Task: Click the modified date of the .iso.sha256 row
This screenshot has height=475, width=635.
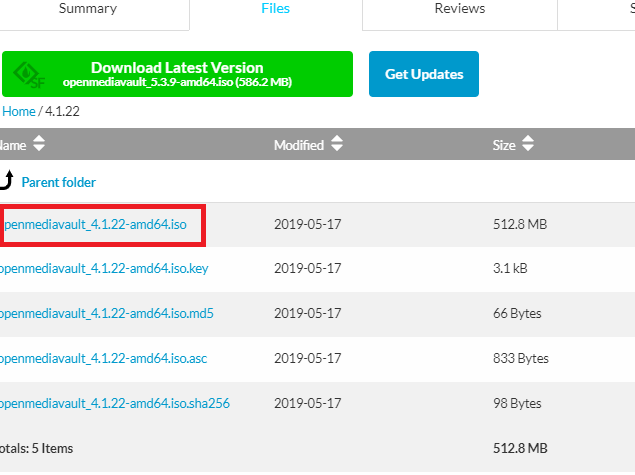Action: coord(308,403)
